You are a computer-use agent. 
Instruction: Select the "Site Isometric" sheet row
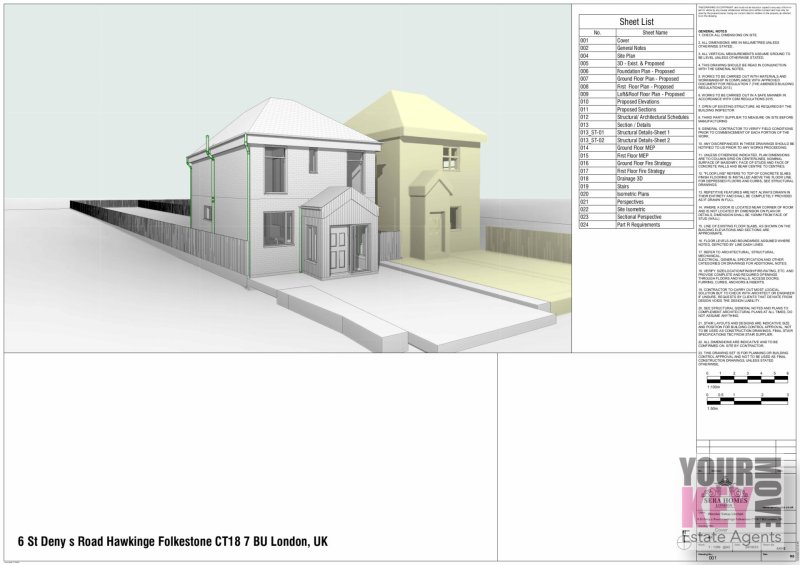coord(636,209)
